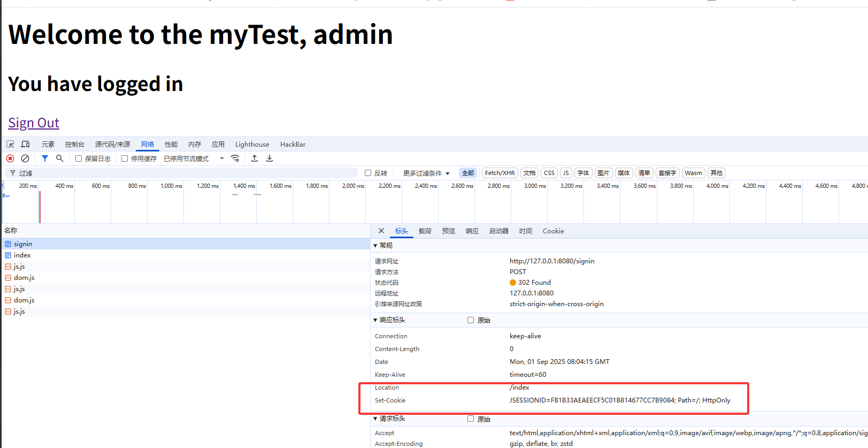Click the inspect element picker icon

[10, 145]
